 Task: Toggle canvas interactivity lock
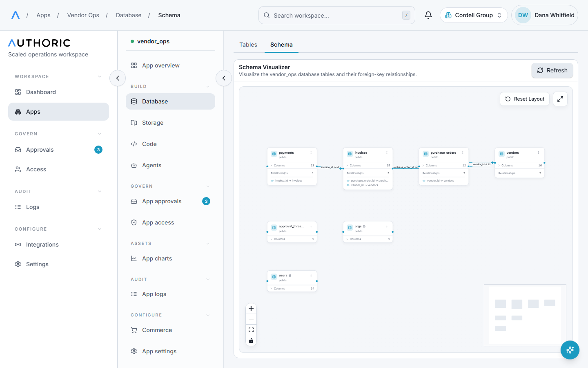point(251,341)
